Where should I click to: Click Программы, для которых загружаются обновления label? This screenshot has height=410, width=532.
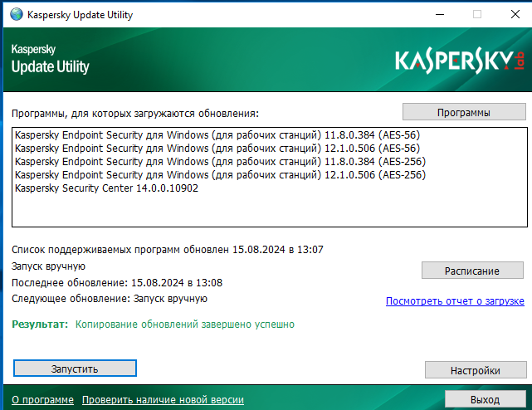135,114
